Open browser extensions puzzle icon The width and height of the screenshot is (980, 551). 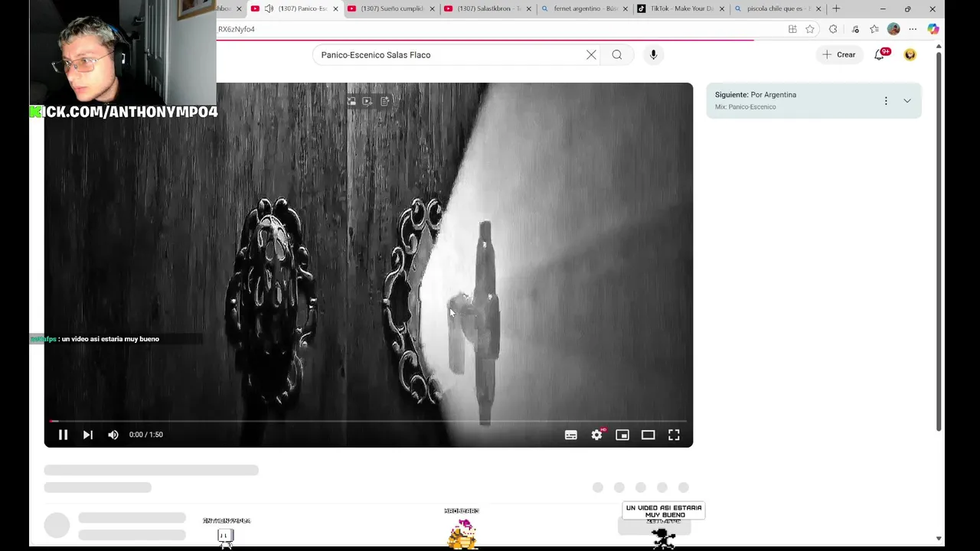tap(833, 29)
